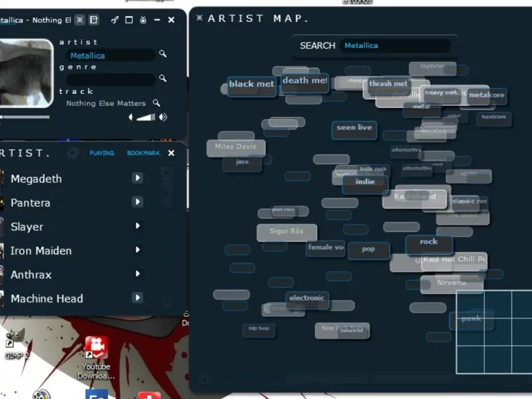Select the black metal tag on the map

tap(252, 87)
